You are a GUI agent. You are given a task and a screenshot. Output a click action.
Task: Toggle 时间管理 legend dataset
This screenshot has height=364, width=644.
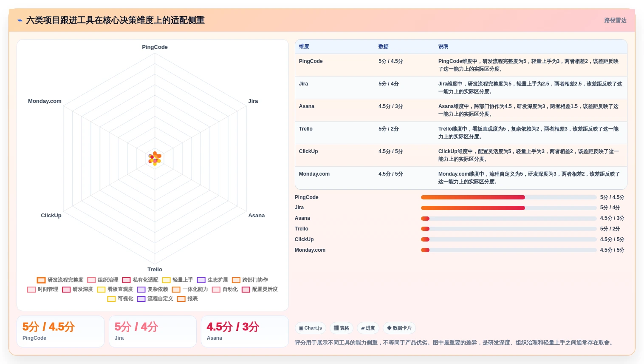[42, 289]
